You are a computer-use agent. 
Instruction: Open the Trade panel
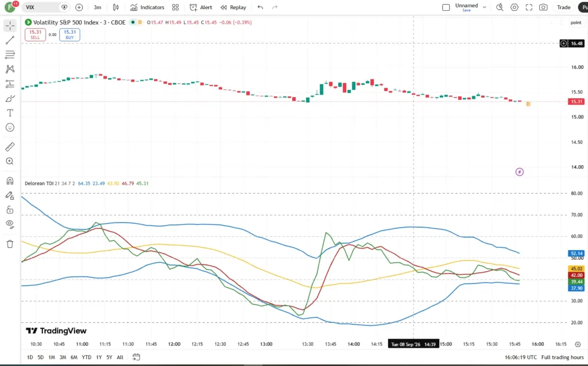point(563,7)
